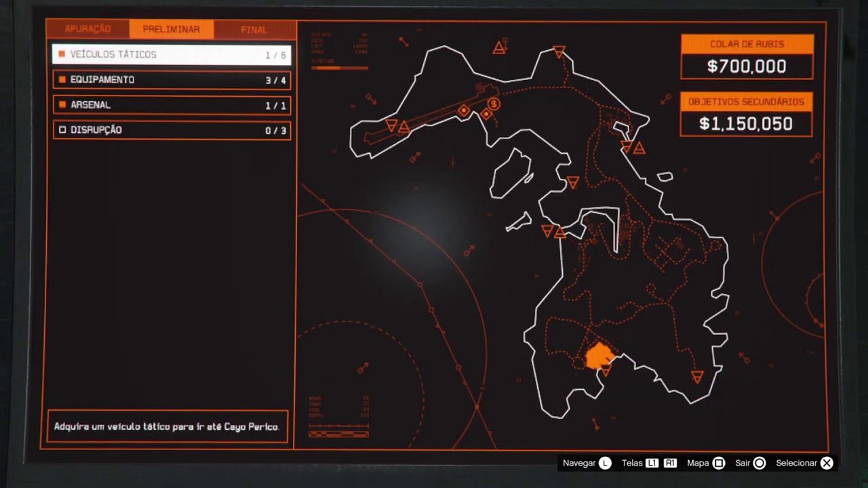Click the L stick icon beside Navegar
This screenshot has height=488, width=868.
pyautogui.click(x=605, y=463)
